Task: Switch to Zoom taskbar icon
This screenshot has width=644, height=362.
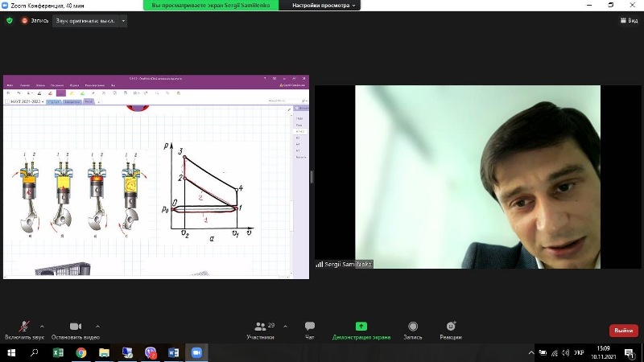Action: click(x=196, y=352)
